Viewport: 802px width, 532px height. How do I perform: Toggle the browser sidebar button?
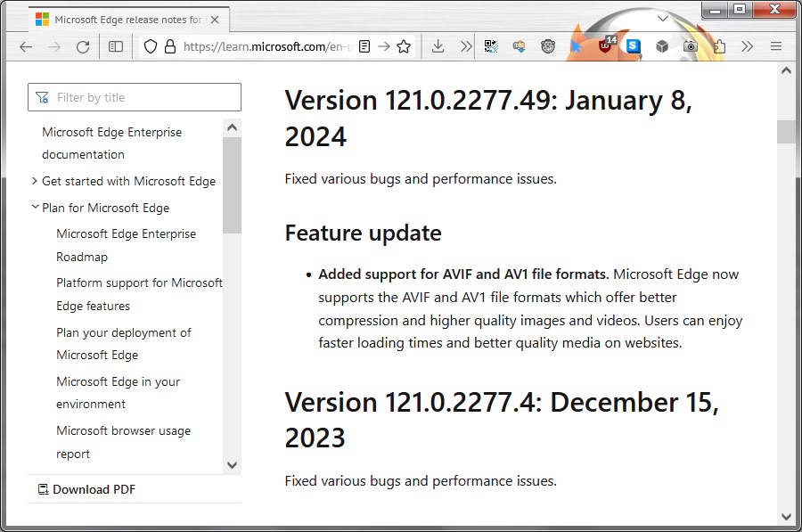click(116, 47)
